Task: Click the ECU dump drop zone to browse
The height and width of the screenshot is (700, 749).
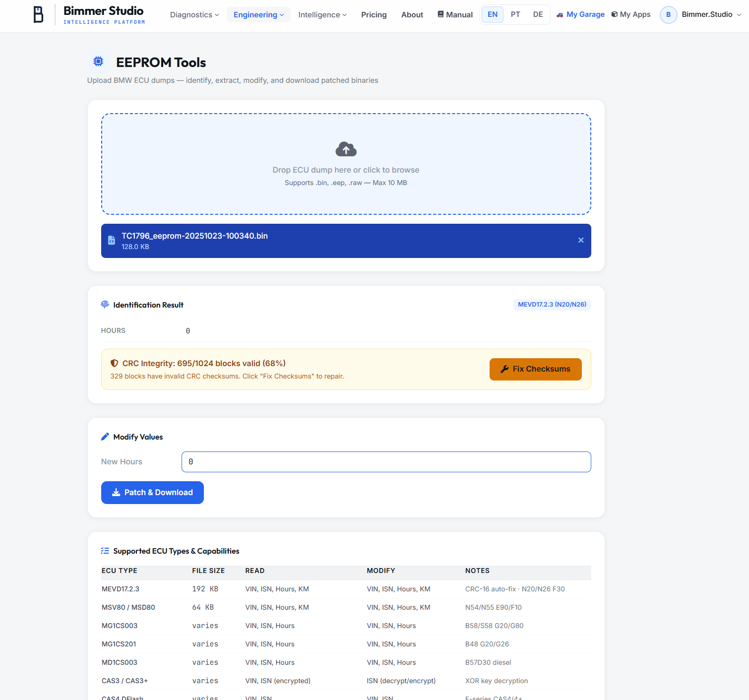Action: [x=346, y=164]
